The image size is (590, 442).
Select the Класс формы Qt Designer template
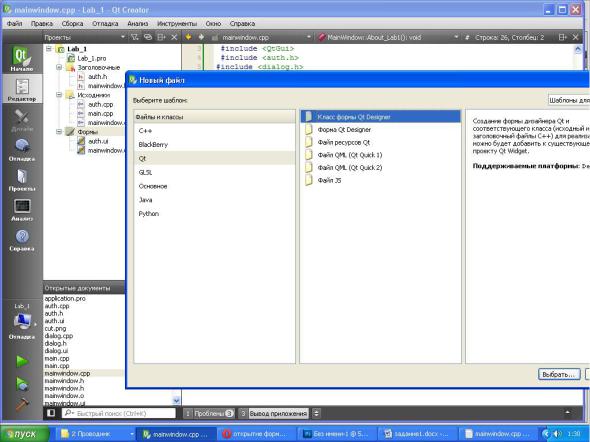pyautogui.click(x=380, y=117)
